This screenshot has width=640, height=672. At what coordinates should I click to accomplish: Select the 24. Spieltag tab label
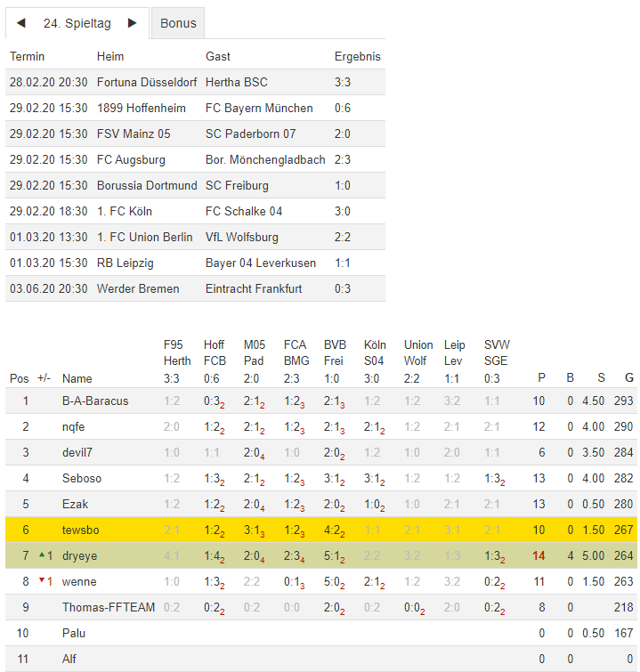(x=77, y=23)
